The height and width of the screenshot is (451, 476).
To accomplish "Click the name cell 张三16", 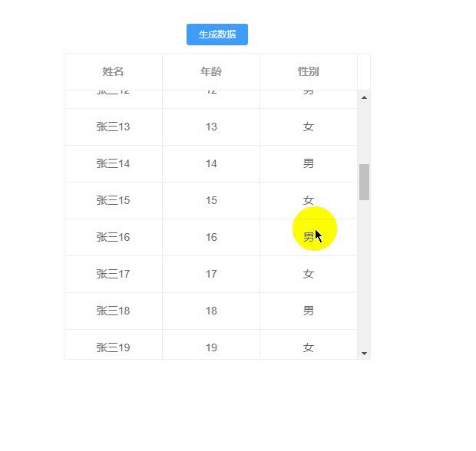I will click(113, 237).
